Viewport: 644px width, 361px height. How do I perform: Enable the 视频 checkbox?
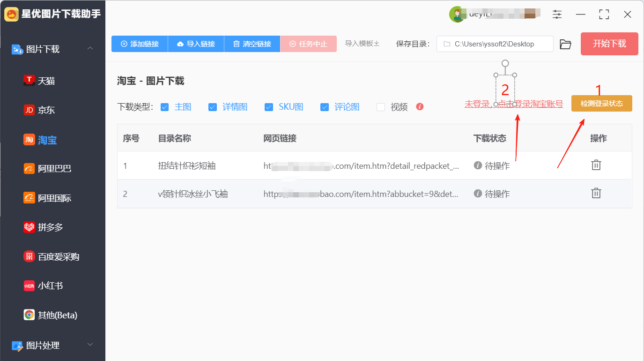381,107
